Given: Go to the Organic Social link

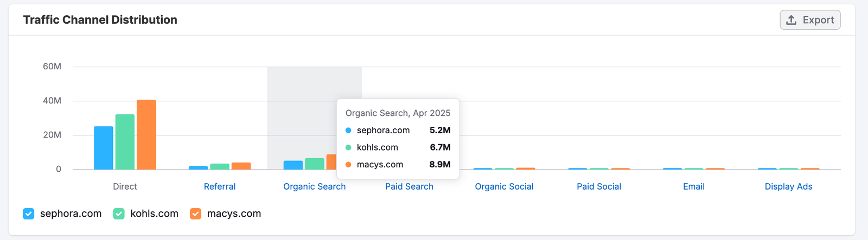Looking at the screenshot, I should coord(504,186).
